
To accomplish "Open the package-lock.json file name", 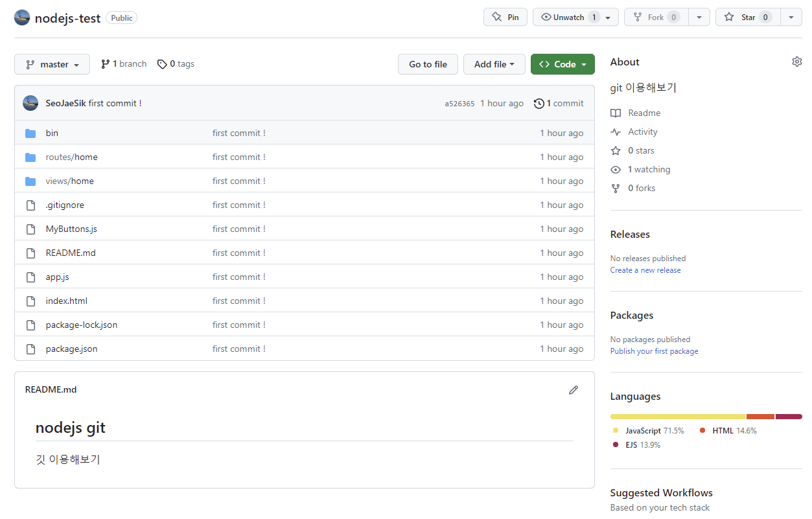I will pyautogui.click(x=82, y=325).
